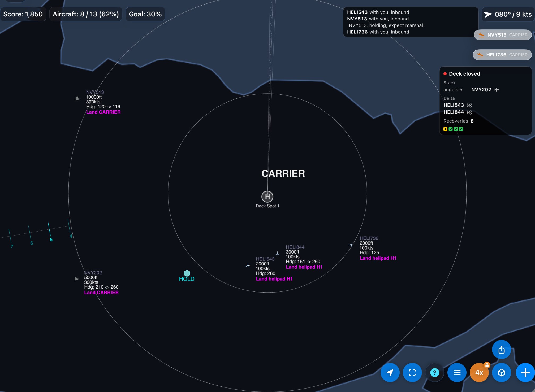
Task: Click approach distance marker 5
Action: point(51,240)
